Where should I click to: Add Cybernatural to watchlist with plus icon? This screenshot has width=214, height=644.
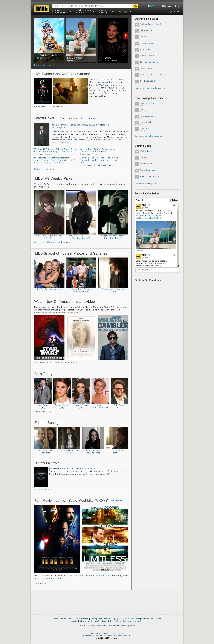137,31
